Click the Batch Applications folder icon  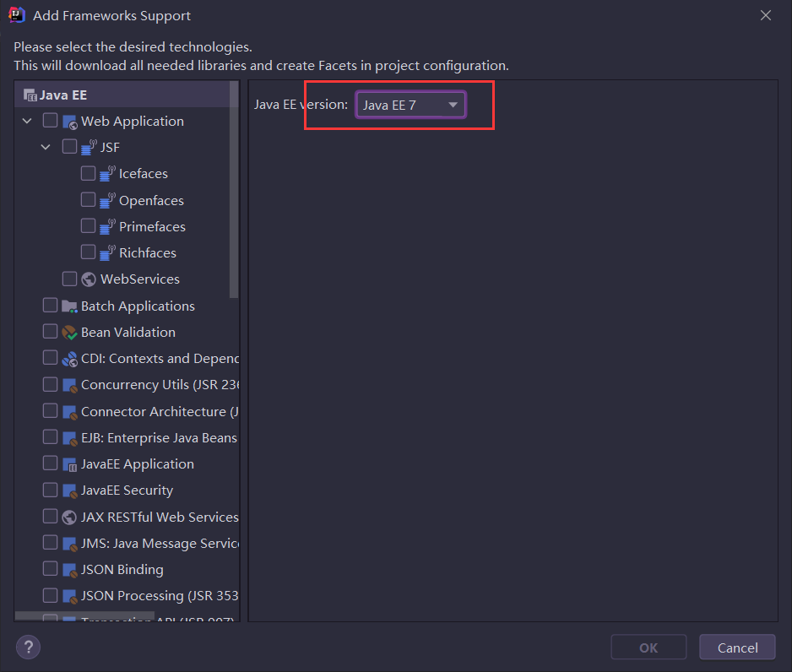click(70, 306)
